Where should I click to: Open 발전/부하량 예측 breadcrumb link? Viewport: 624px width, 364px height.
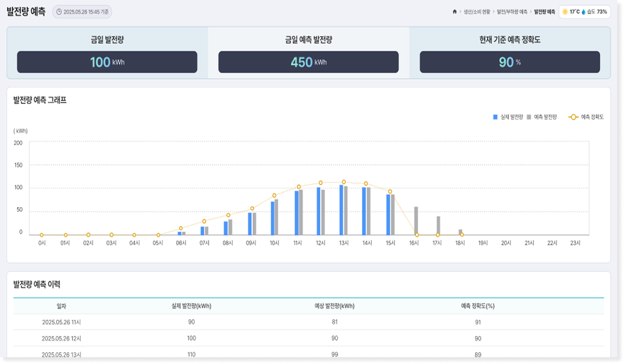[x=512, y=12]
